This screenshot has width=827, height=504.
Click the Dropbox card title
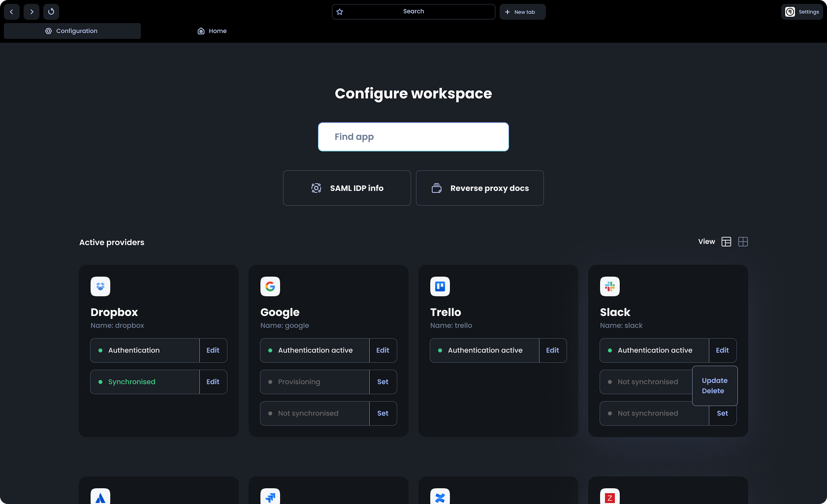(x=114, y=312)
